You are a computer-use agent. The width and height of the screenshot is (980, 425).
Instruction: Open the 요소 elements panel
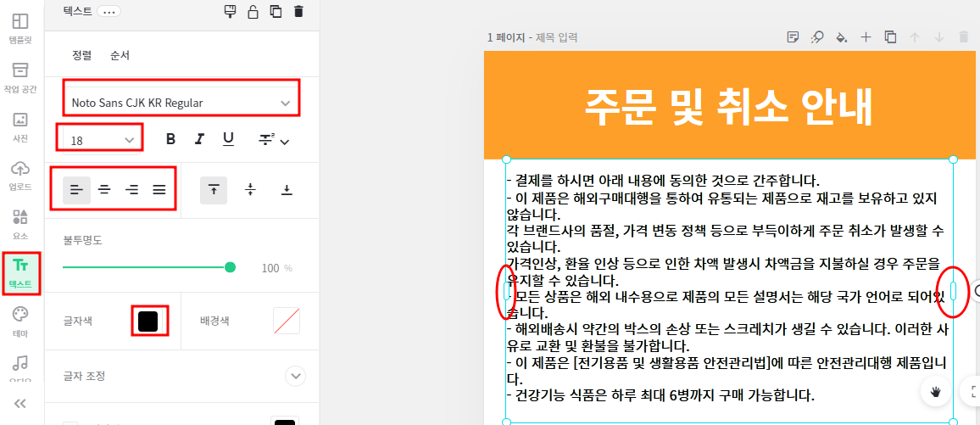coord(20,224)
